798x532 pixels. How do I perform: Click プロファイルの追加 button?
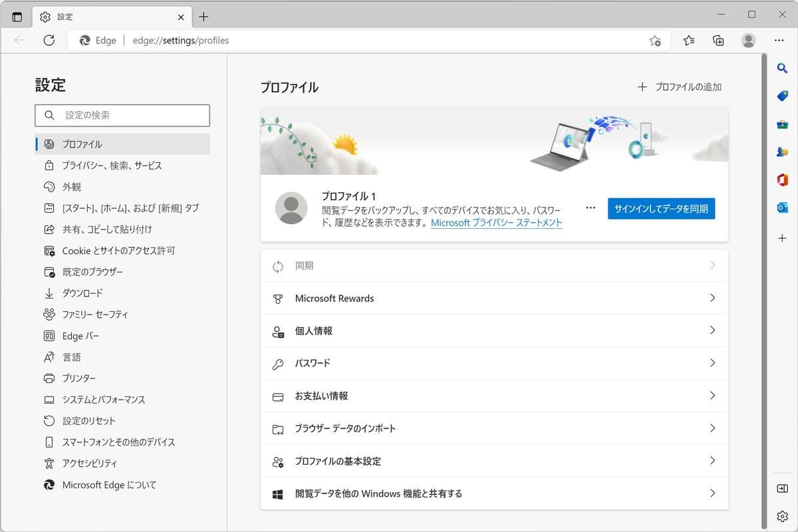point(680,87)
